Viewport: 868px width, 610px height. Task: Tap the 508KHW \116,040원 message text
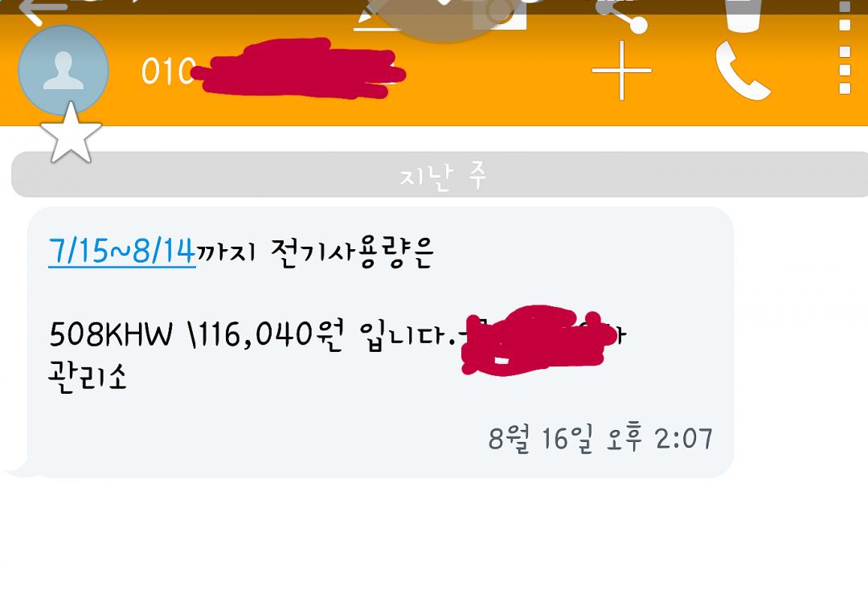tap(196, 334)
